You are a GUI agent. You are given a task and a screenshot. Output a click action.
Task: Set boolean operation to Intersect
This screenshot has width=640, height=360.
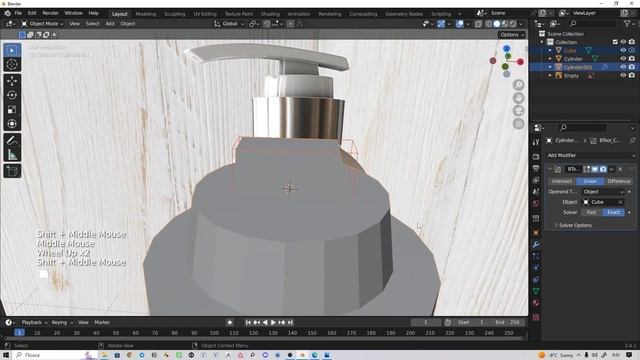(x=562, y=181)
